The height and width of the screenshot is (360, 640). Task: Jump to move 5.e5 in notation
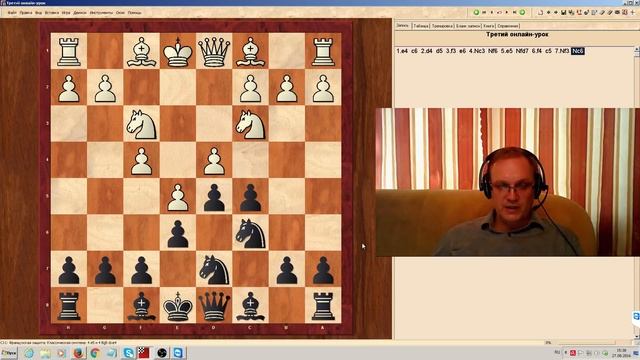coord(507,51)
